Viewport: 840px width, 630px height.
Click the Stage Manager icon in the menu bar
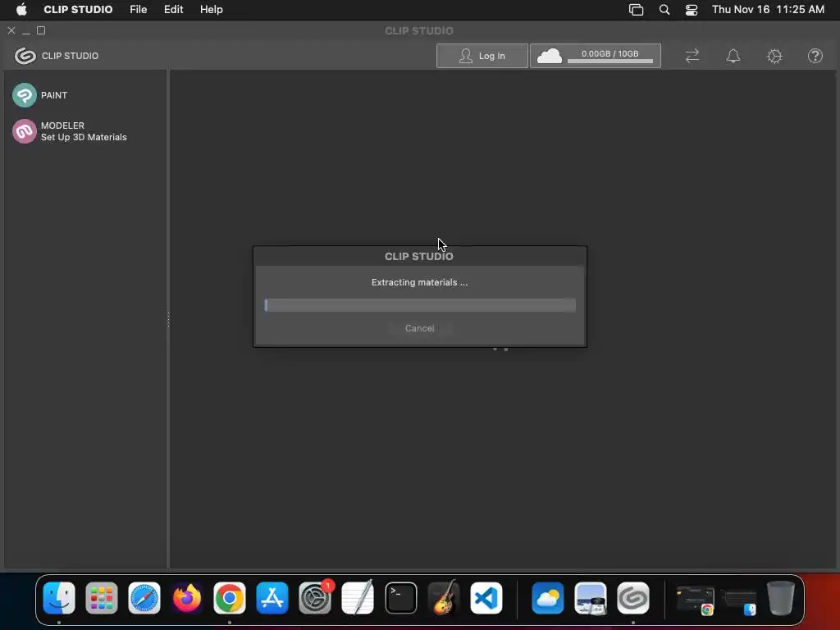[636, 10]
